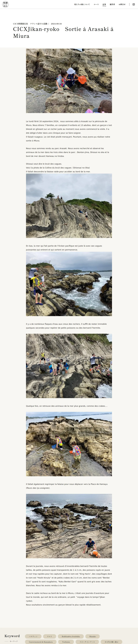The width and height of the screenshot is (138, 644).
Task: Open the photo of waves crashing between rocks
Action: pos(69,284)
